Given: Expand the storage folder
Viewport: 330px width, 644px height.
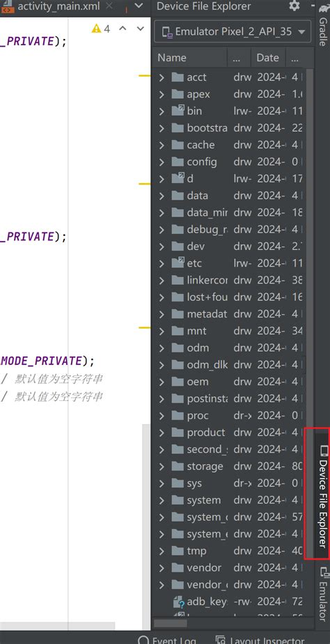Looking at the screenshot, I should (x=162, y=466).
